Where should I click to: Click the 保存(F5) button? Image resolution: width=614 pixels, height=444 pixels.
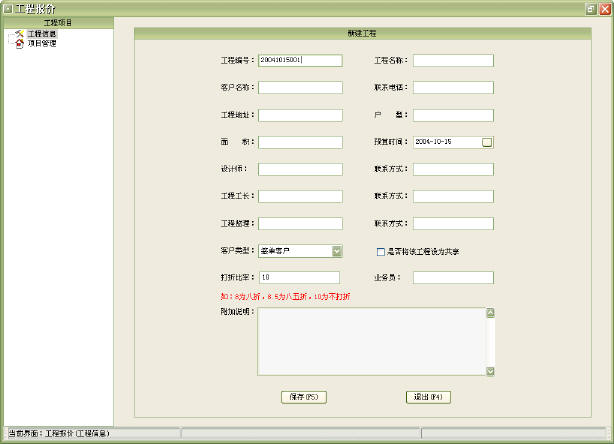[304, 397]
